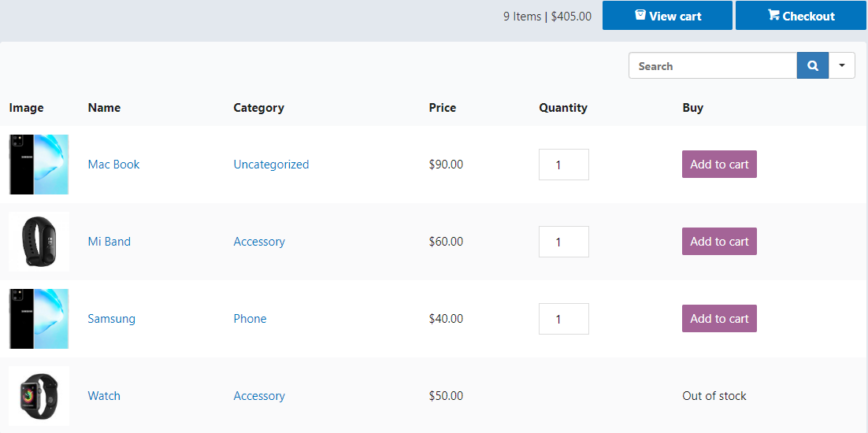The width and height of the screenshot is (868, 433).
Task: Open the search options dropdown caret
Action: 841,66
